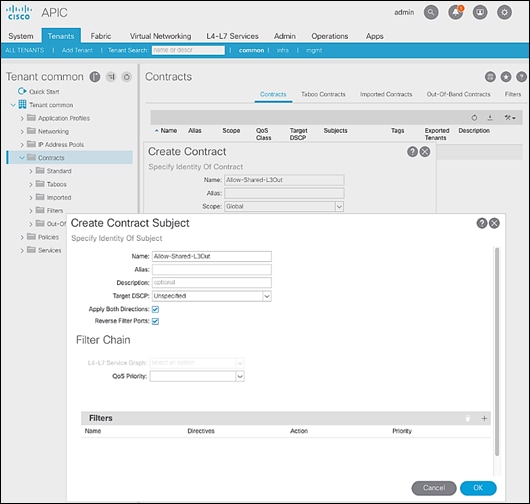Open the L4-L7 Services menu tab
The width and height of the screenshot is (530, 504).
233,36
